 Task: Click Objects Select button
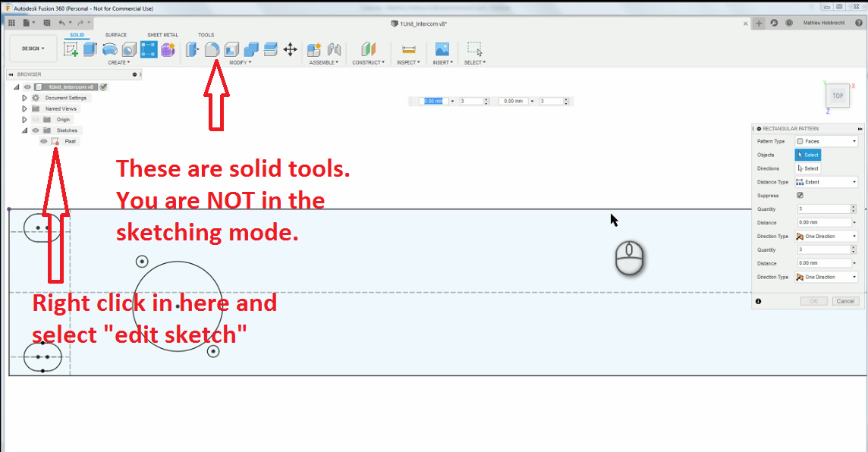click(x=807, y=155)
